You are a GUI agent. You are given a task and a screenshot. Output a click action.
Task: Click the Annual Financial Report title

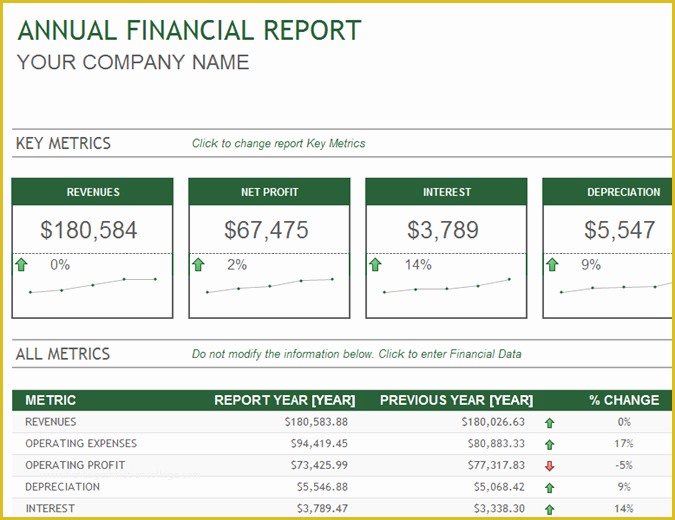pyautogui.click(x=189, y=30)
